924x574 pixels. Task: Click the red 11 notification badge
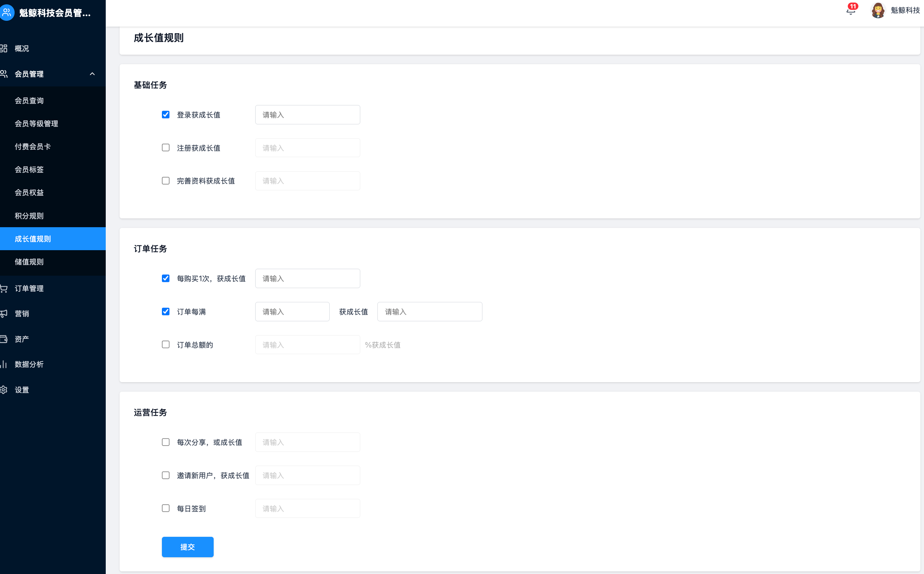pyautogui.click(x=853, y=6)
